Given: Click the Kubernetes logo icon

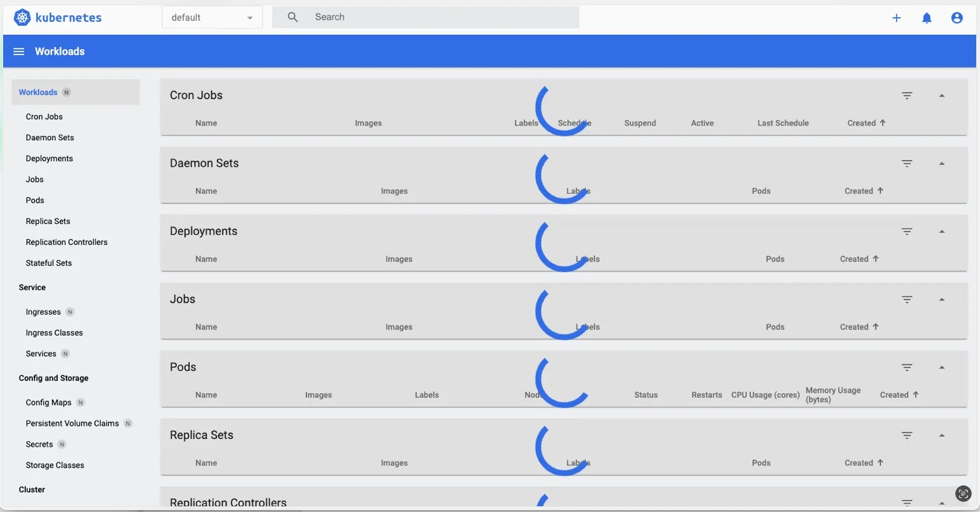Looking at the screenshot, I should point(22,18).
